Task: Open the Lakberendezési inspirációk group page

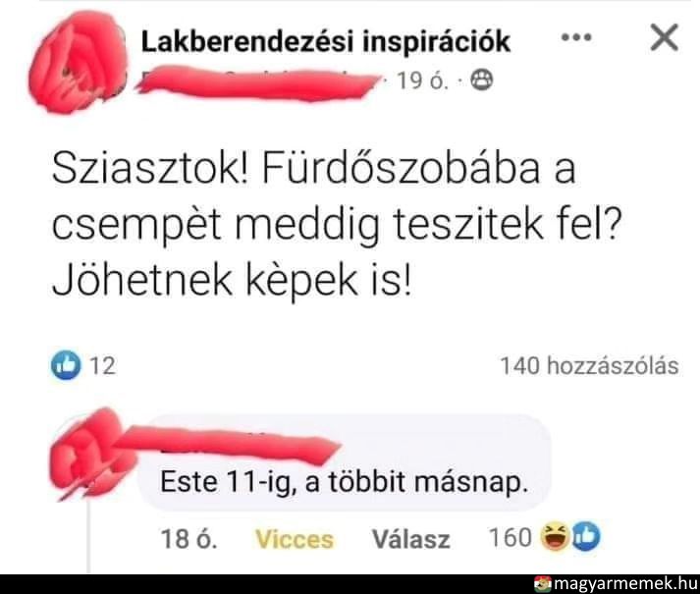Action: coord(325,42)
